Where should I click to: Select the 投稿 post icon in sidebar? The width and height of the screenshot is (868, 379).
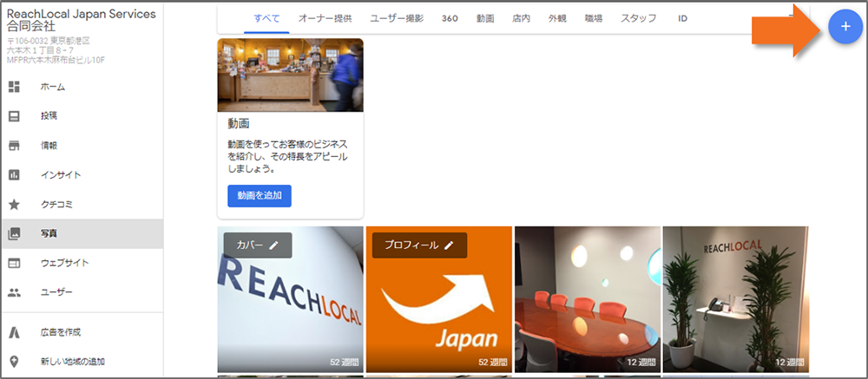(x=15, y=116)
